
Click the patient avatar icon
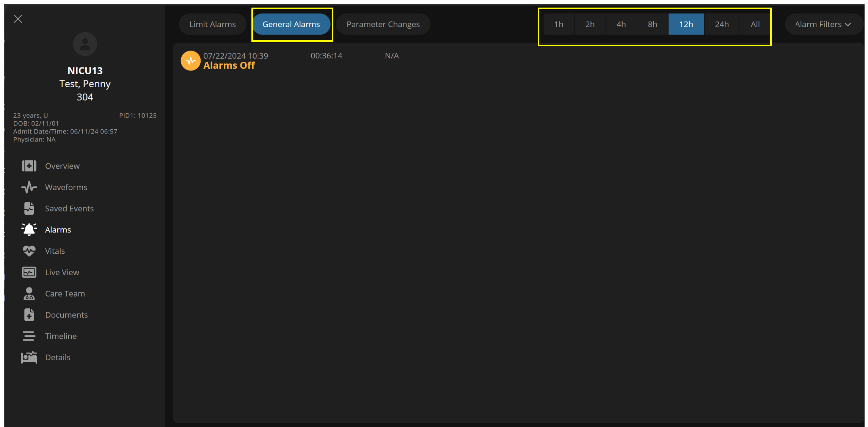pyautogui.click(x=85, y=44)
